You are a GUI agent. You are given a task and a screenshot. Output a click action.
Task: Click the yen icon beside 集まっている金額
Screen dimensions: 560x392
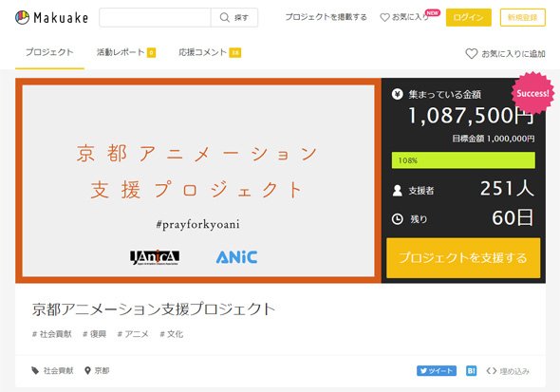point(397,94)
